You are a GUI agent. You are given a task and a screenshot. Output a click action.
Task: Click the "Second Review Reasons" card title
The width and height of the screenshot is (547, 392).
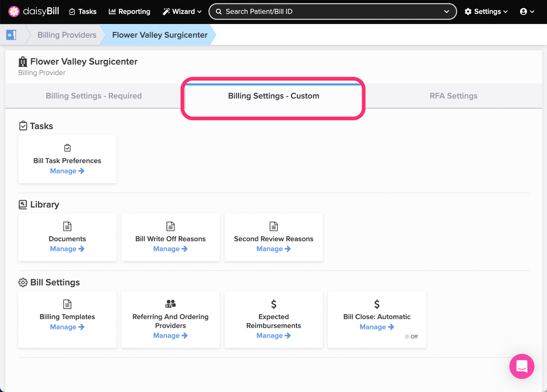tap(273, 239)
